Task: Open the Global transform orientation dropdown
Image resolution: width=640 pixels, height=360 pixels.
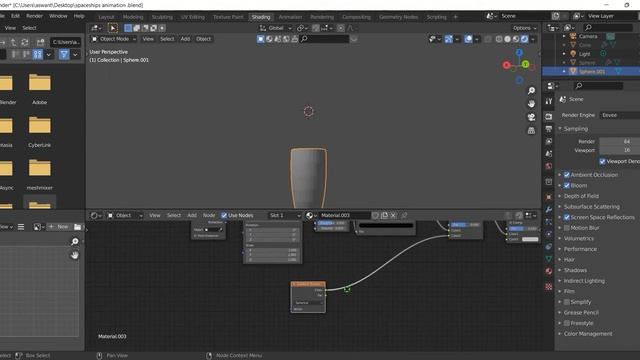Action: [x=276, y=28]
